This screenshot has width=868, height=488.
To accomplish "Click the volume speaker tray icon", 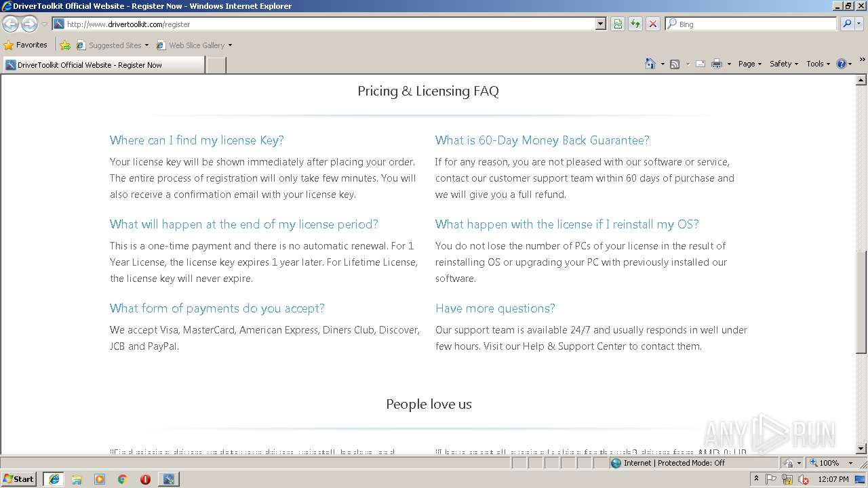I will pos(803,479).
